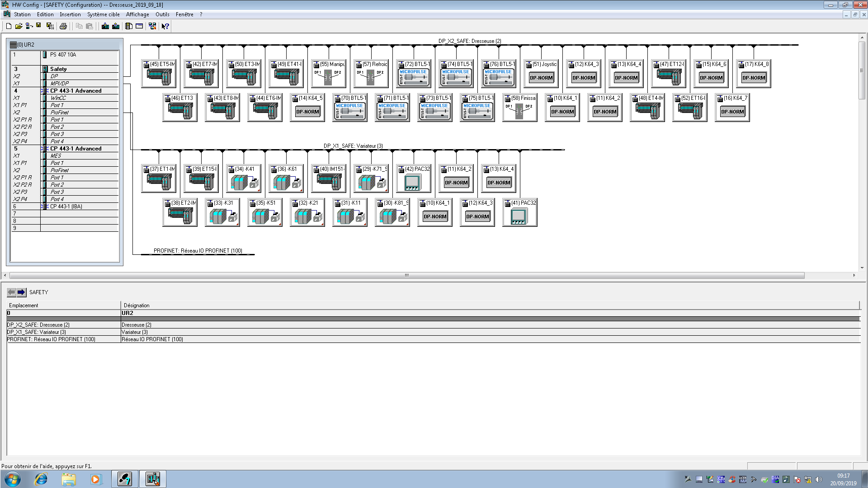Screen dimensions: 868x488
Task: Click the Open station folder icon
Action: pos(19,26)
